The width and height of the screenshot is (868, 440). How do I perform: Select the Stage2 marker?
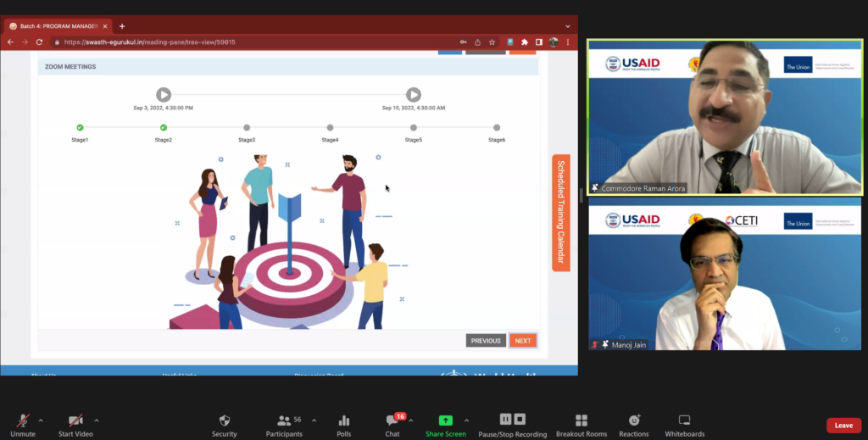click(164, 128)
